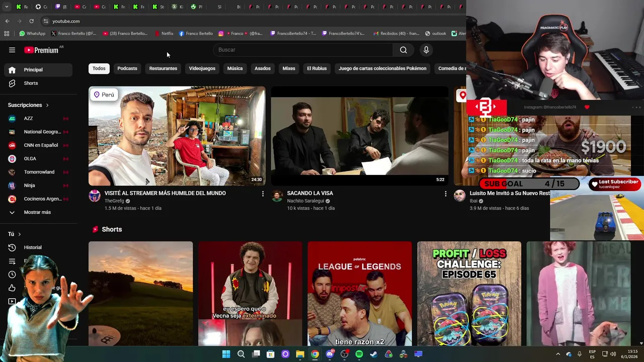
Task: Open taskbar search magnifier
Action: (241, 354)
